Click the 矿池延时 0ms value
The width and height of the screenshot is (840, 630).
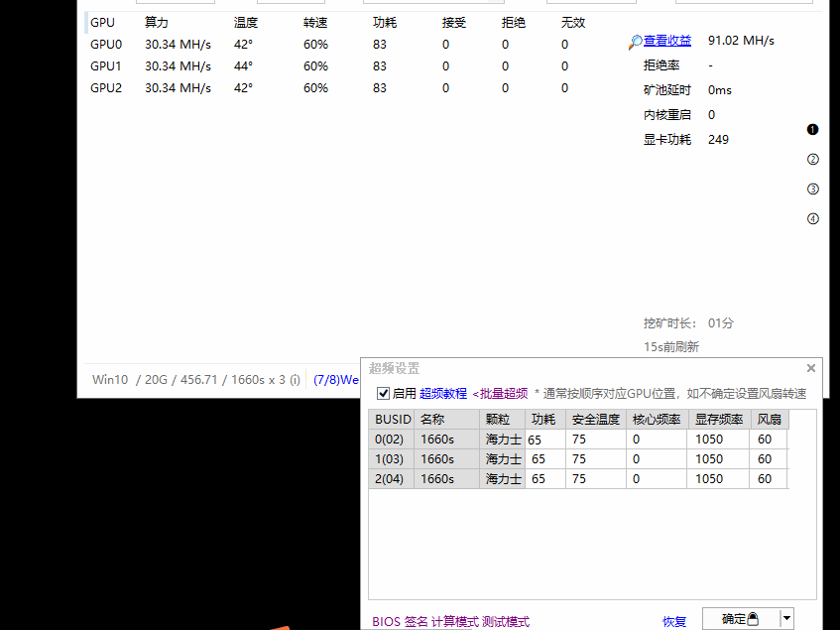point(719,90)
